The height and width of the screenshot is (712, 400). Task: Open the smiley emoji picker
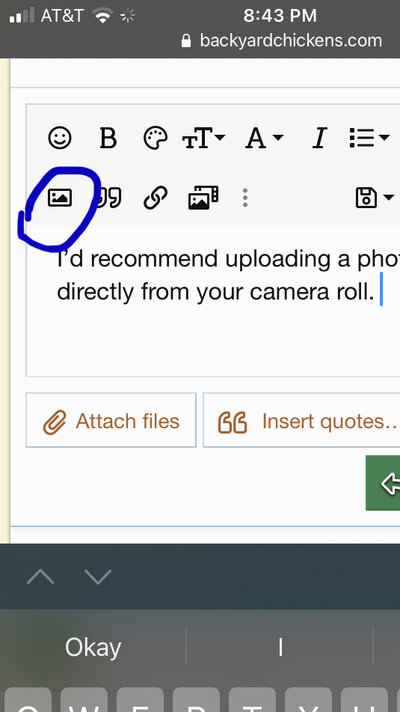[x=59, y=137]
